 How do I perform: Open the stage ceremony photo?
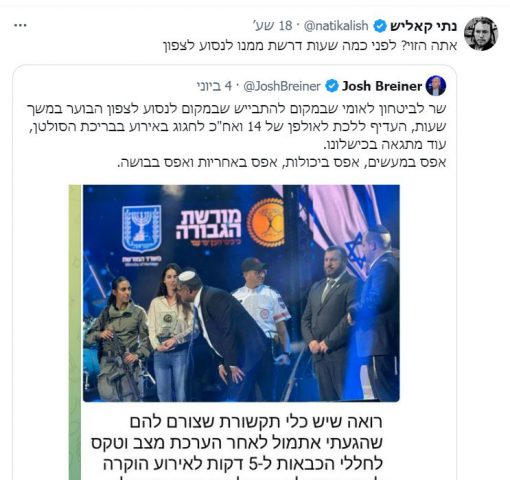[x=241, y=293]
